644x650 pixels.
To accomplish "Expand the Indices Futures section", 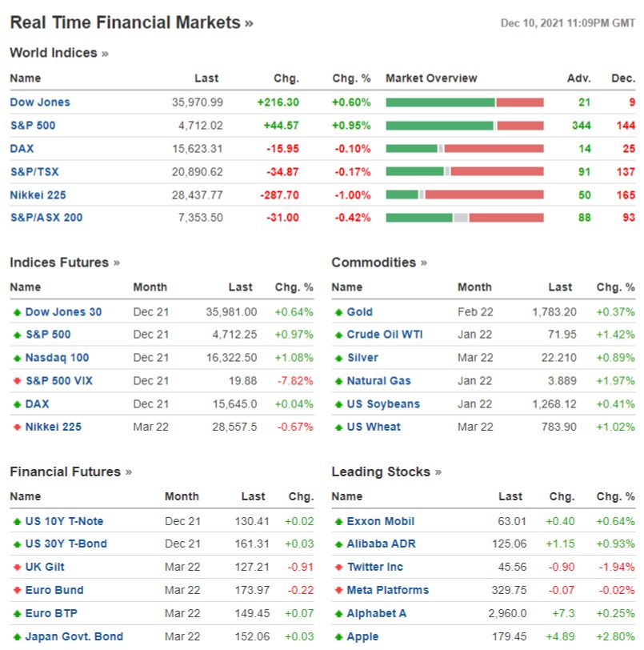I will point(64,263).
